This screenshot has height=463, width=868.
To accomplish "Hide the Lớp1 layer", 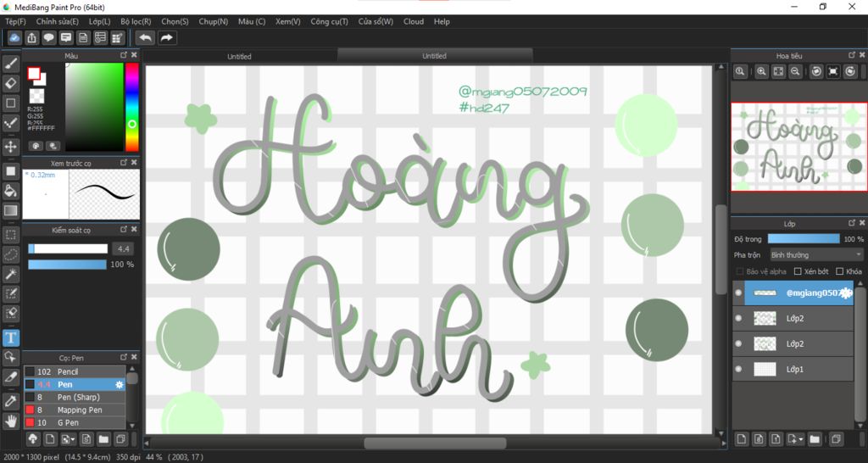I will pyautogui.click(x=738, y=369).
